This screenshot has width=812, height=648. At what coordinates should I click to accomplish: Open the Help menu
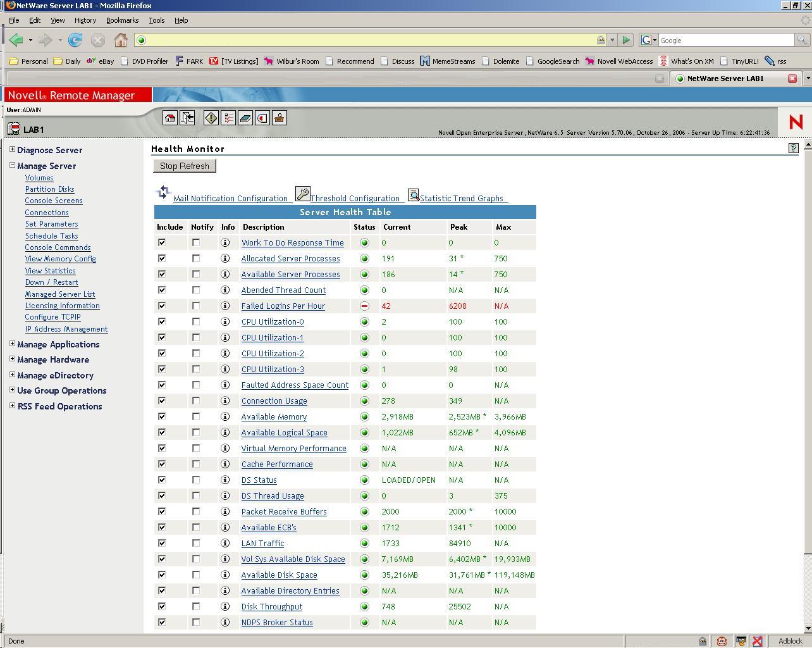181,20
